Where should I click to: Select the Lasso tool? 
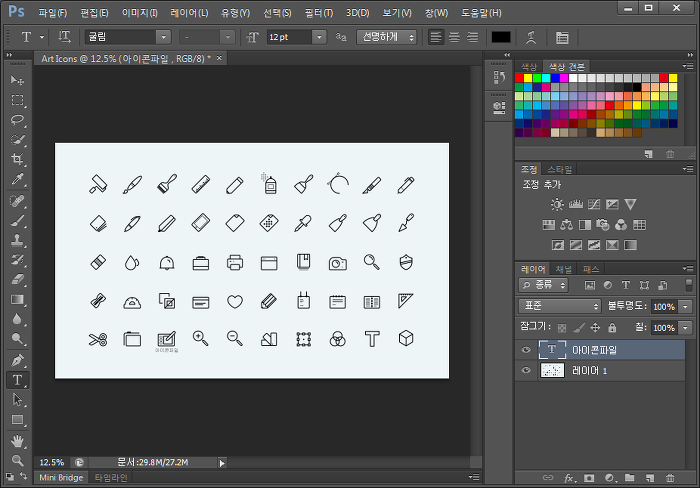point(17,120)
